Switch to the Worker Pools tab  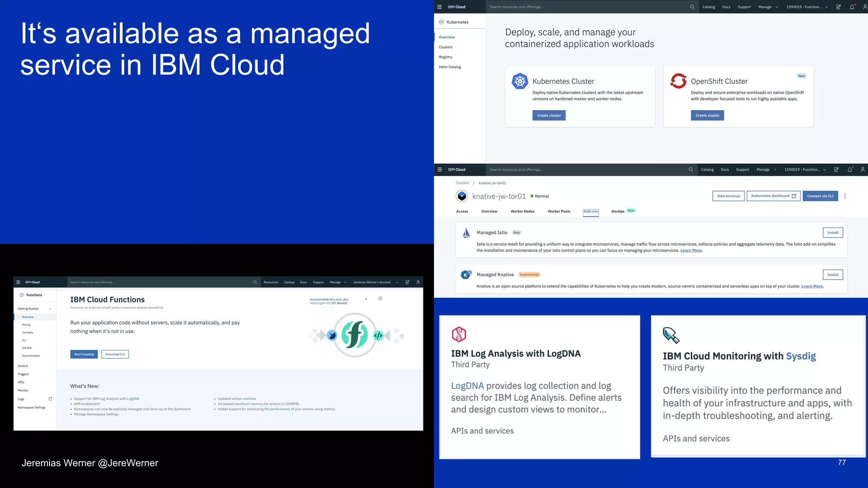(x=559, y=211)
